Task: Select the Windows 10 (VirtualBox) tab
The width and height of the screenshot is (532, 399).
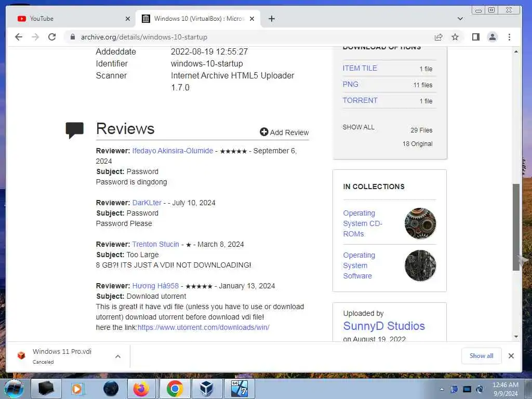Action: point(198,19)
